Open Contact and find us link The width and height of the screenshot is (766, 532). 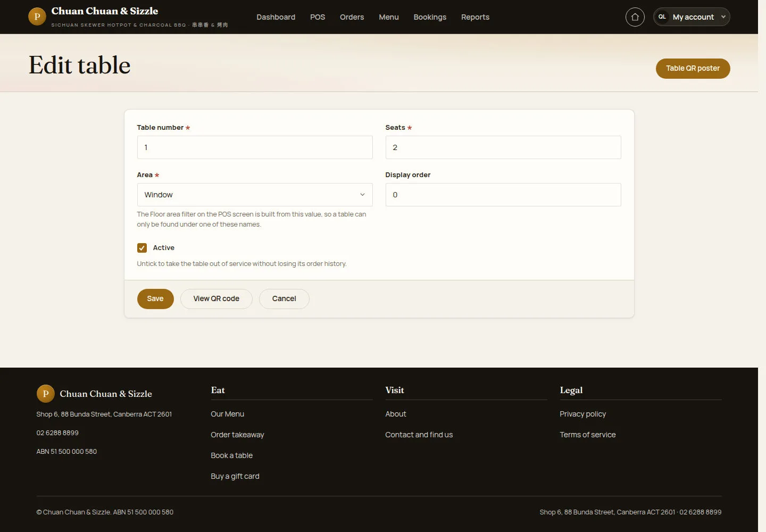click(419, 435)
